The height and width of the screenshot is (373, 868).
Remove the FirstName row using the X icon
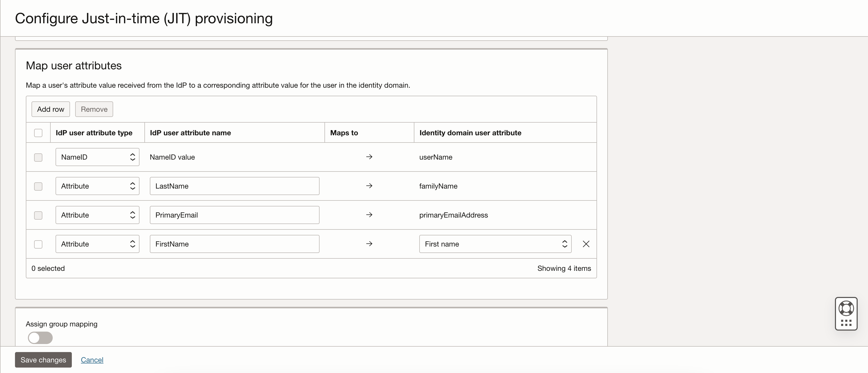click(586, 243)
